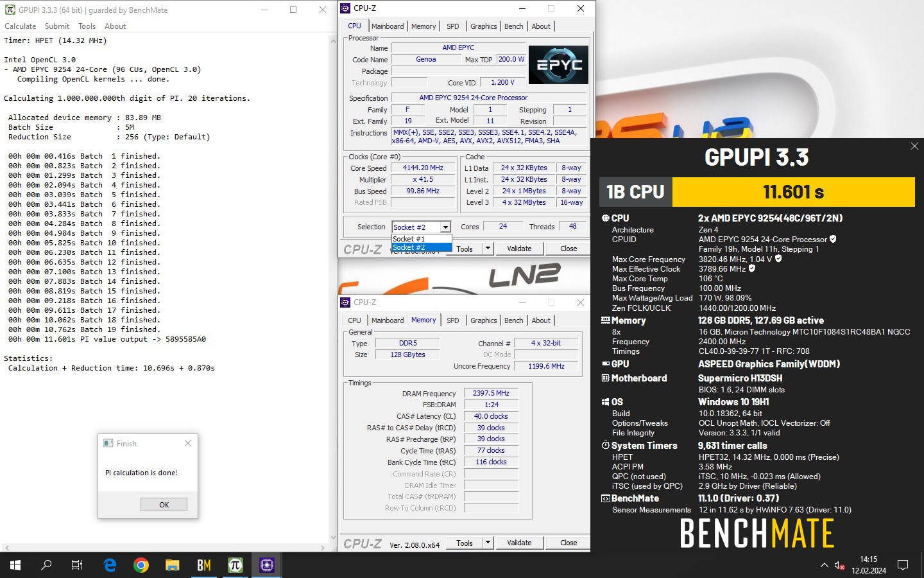Open the GPUPI About menu
This screenshot has height=578, width=924.
(115, 26)
